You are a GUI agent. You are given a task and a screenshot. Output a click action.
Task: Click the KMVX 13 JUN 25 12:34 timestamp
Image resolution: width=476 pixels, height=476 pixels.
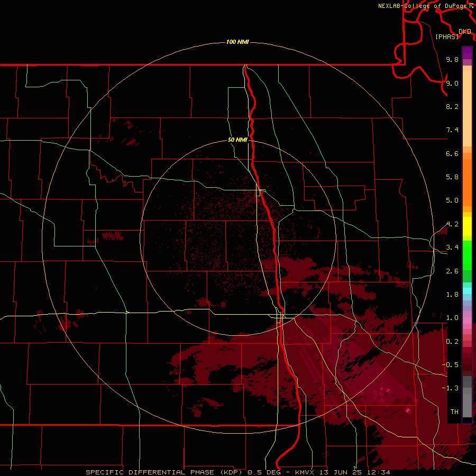coord(342,472)
